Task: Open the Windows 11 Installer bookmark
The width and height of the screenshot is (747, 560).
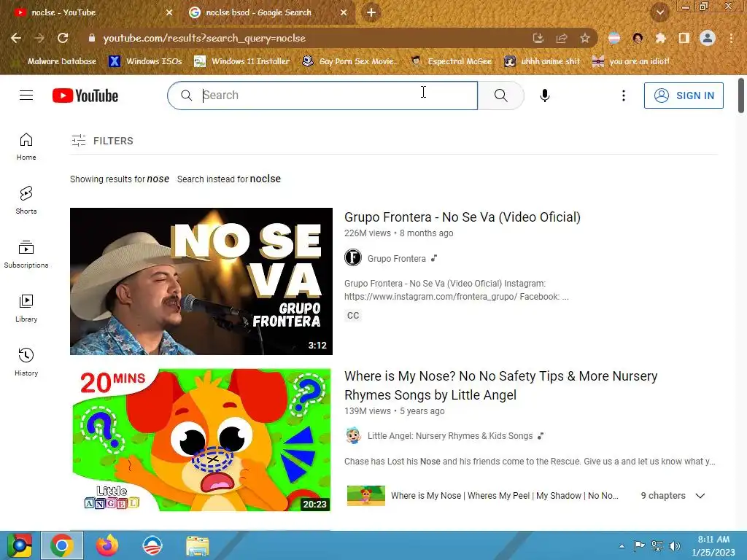Action: tap(242, 61)
